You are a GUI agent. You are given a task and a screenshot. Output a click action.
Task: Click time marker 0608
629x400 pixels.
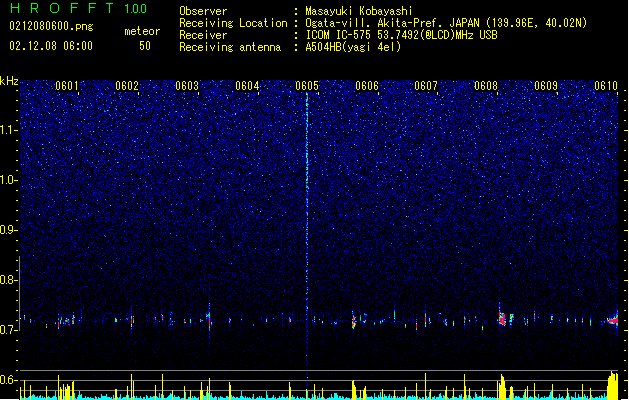(x=486, y=86)
